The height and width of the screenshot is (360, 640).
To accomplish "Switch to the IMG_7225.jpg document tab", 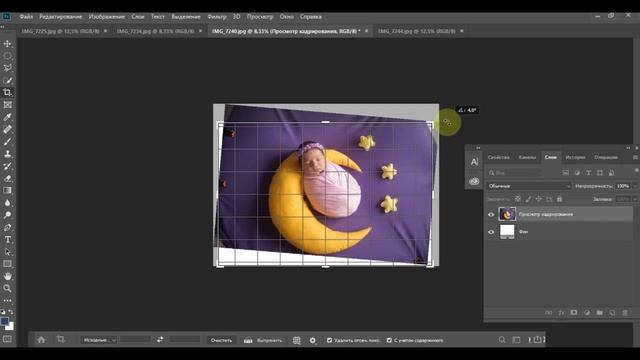I will tap(60, 31).
